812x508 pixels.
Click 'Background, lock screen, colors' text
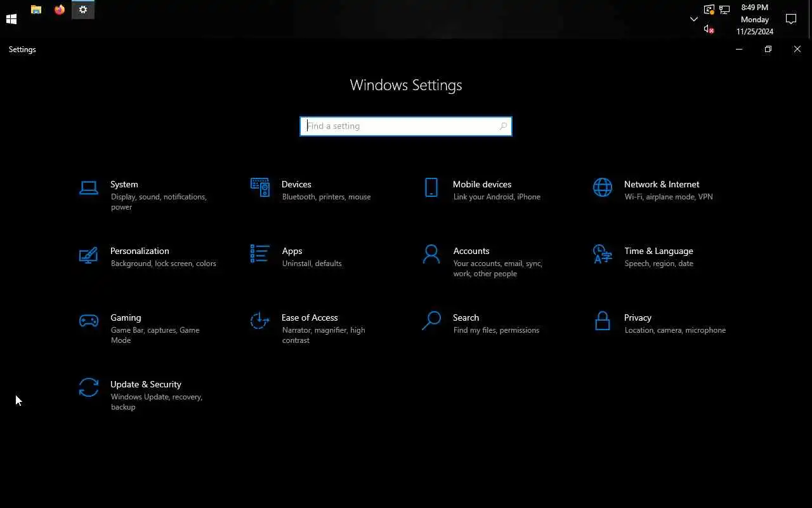(163, 264)
